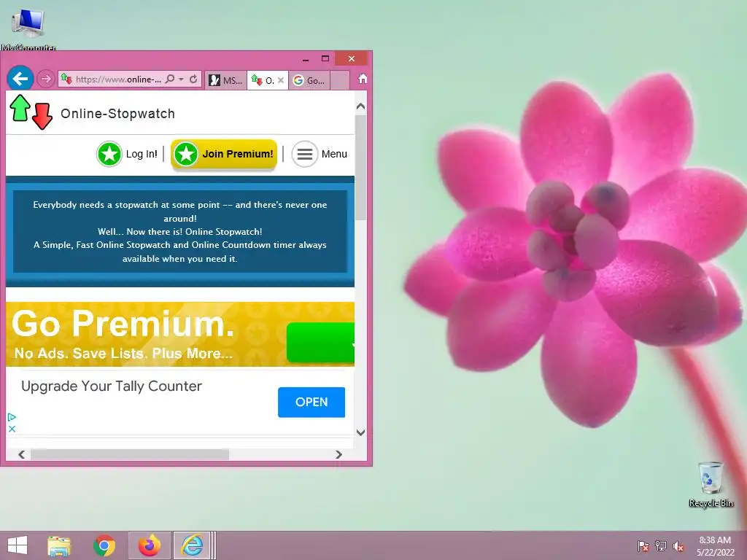Screen dimensions: 747x560
Task: Click the Online-Stopwatch site title
Action: click(117, 114)
